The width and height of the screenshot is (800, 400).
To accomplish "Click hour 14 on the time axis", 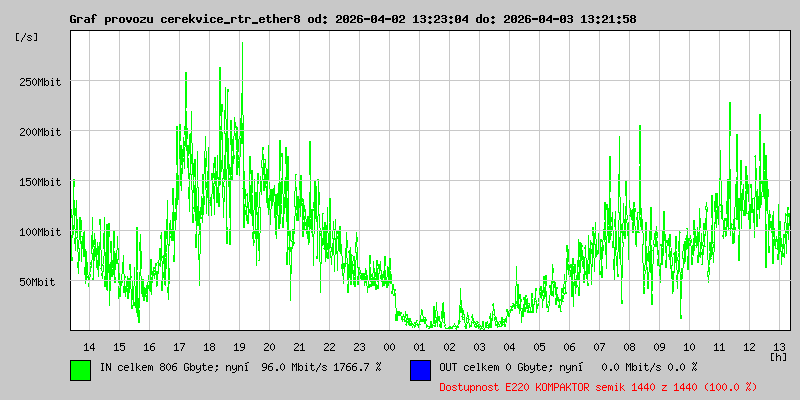I will [x=89, y=346].
